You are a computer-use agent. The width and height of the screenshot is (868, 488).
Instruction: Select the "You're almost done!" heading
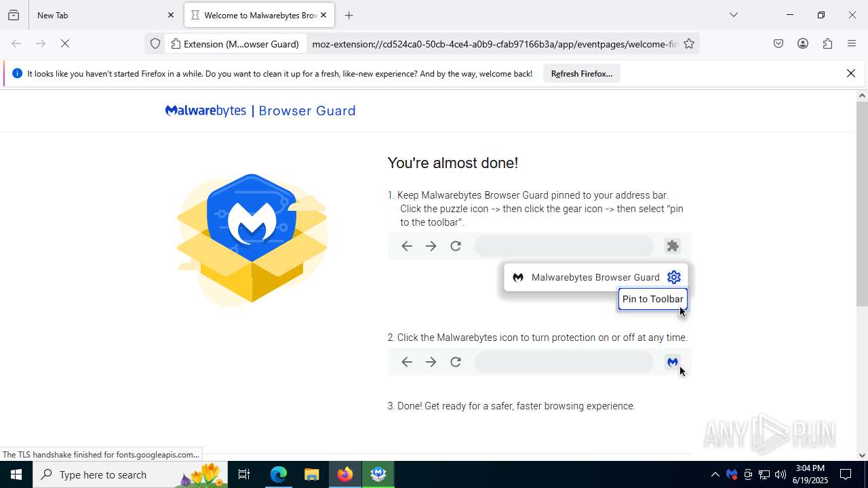click(453, 163)
